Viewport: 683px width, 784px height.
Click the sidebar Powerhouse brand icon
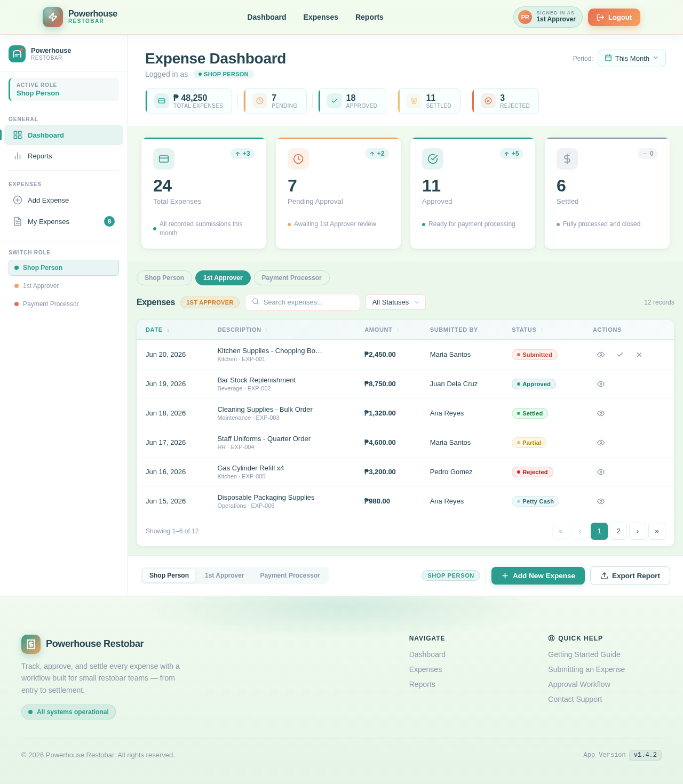pyautogui.click(x=17, y=54)
